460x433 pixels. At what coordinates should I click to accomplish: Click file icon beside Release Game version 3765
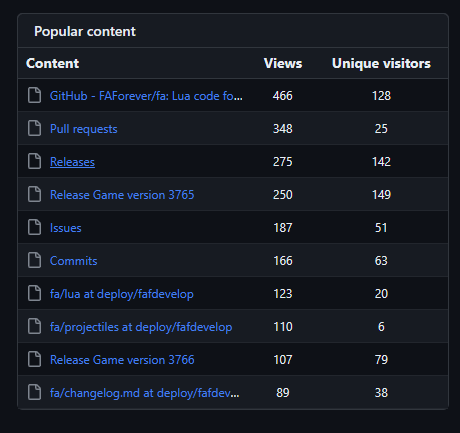34,194
